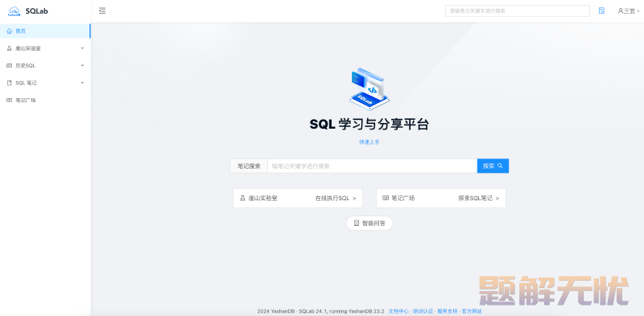The height and width of the screenshot is (316, 644).
Task: Open the notes icon beside the top search
Action: (601, 11)
